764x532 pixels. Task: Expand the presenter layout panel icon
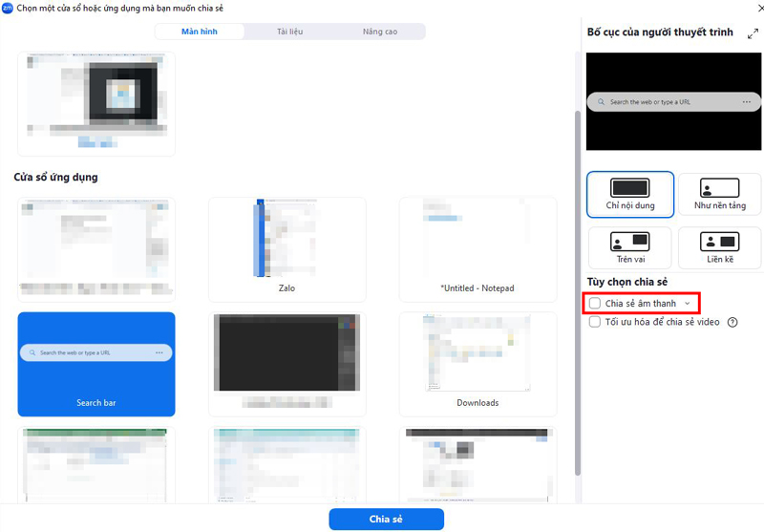click(753, 33)
